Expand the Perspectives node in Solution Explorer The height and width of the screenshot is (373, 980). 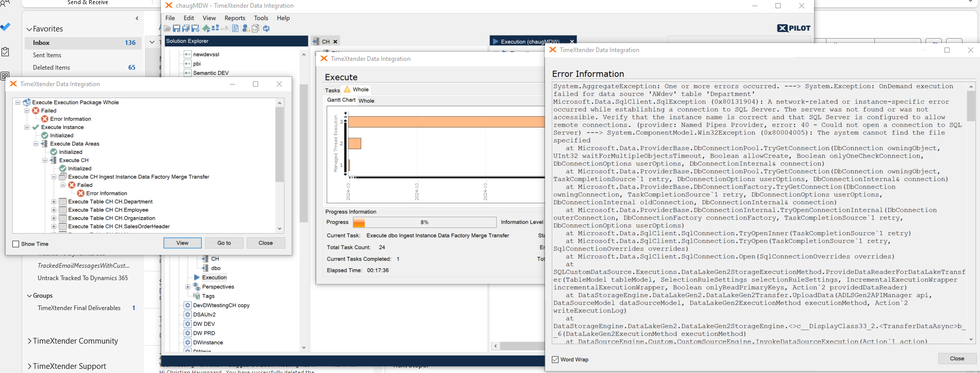[x=188, y=286]
